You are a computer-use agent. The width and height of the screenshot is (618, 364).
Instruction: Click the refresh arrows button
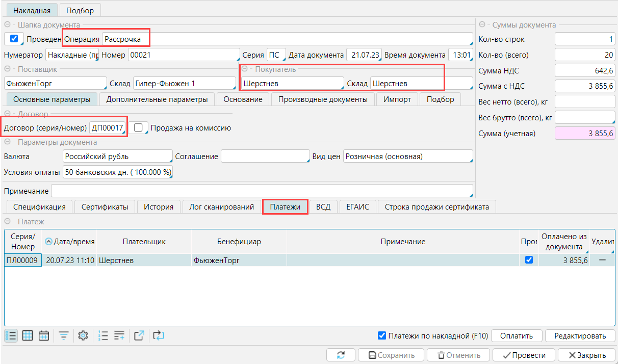tap(341, 355)
